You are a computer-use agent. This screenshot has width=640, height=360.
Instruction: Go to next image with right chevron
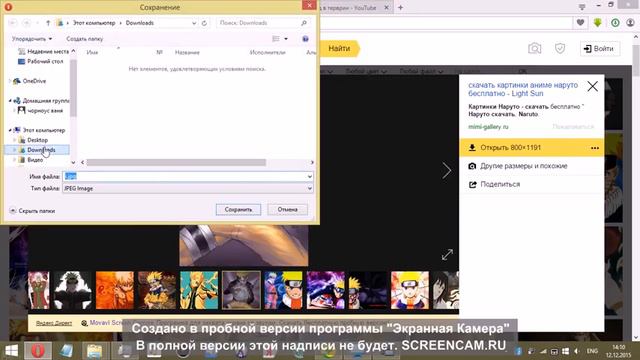pos(447,171)
